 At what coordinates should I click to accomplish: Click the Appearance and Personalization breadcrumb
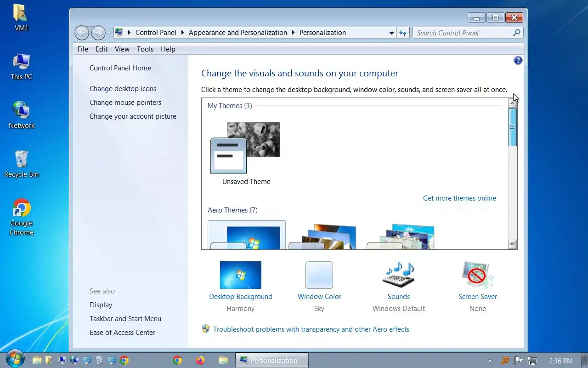(x=238, y=33)
